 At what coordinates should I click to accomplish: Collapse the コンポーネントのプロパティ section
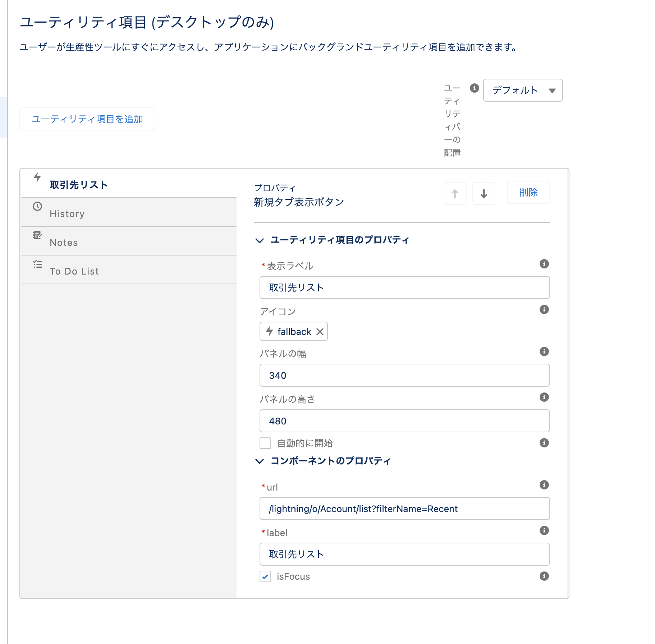pyautogui.click(x=260, y=461)
